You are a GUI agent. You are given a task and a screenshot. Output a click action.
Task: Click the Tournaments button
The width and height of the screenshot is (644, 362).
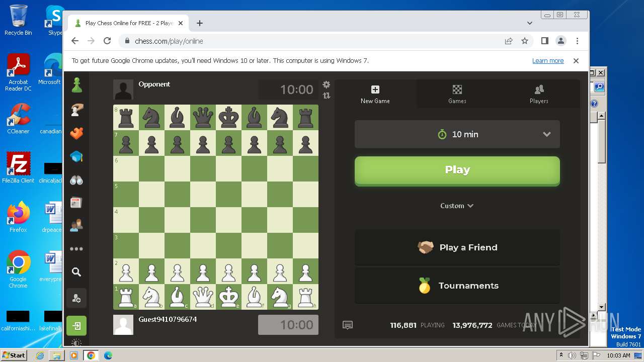(x=457, y=286)
